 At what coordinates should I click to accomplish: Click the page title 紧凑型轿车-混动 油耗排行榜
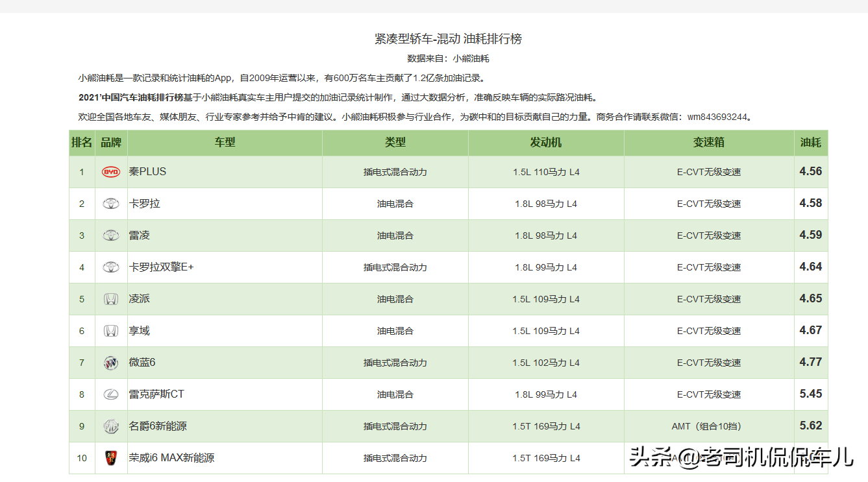tap(448, 39)
